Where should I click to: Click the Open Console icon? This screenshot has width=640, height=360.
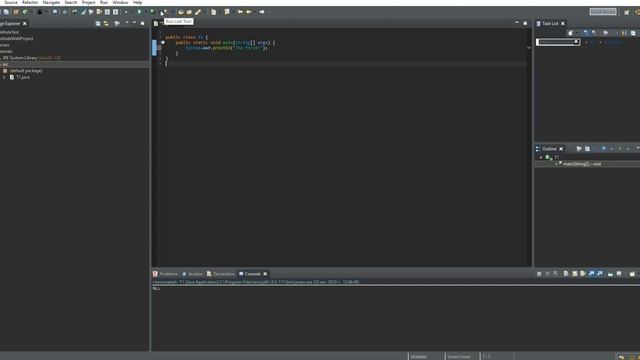[632, 274]
